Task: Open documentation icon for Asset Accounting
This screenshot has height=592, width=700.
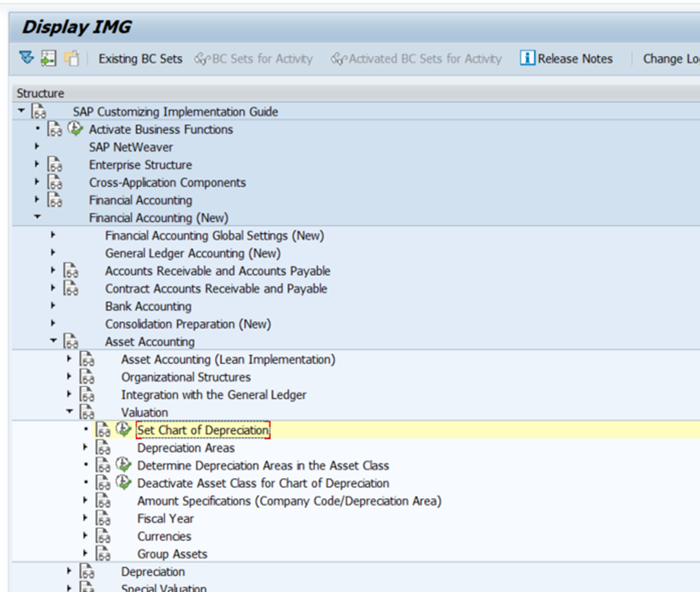Action: click(x=71, y=341)
